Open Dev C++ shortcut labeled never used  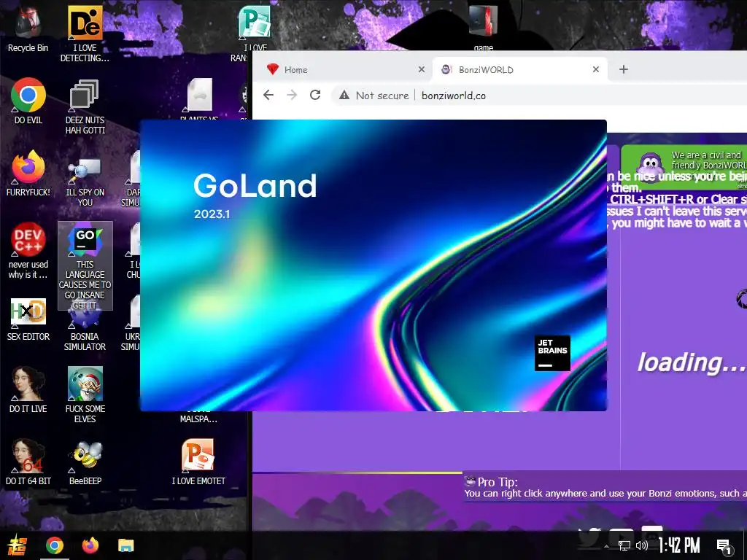pyautogui.click(x=28, y=251)
